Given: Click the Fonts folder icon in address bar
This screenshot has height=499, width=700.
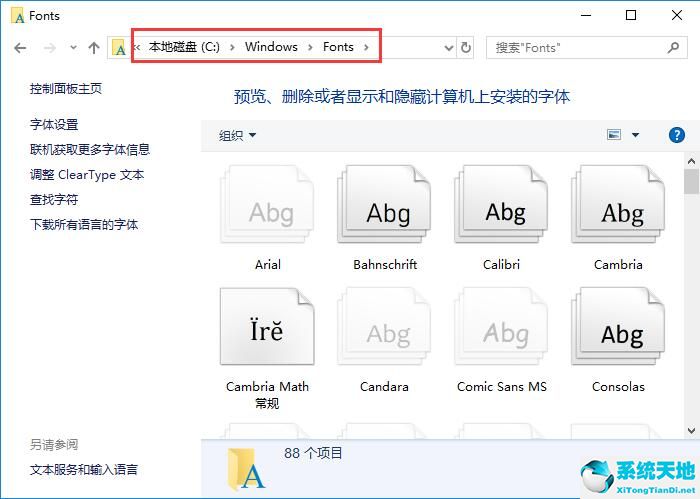Looking at the screenshot, I should click(x=119, y=47).
